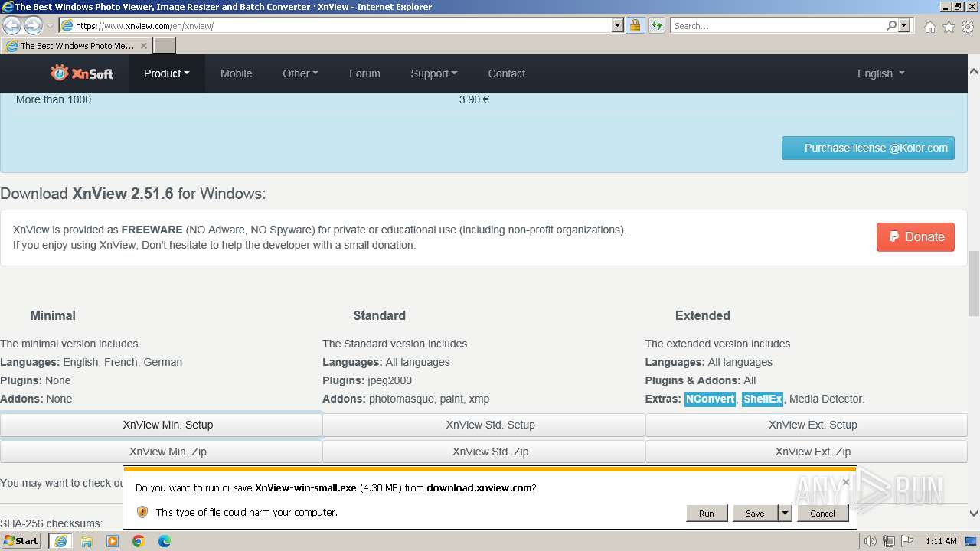Open the Product dropdown menu
This screenshot has width=980, height=551.
pyautogui.click(x=166, y=73)
